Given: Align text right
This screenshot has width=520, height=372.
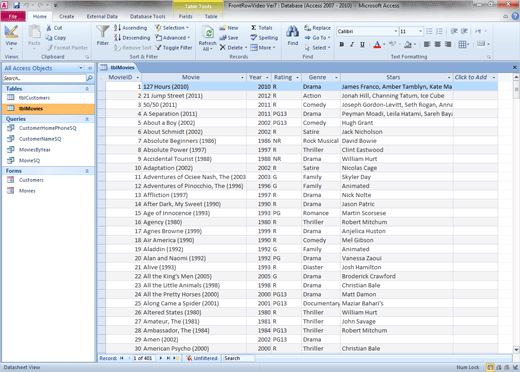Looking at the screenshot, I should 448,44.
